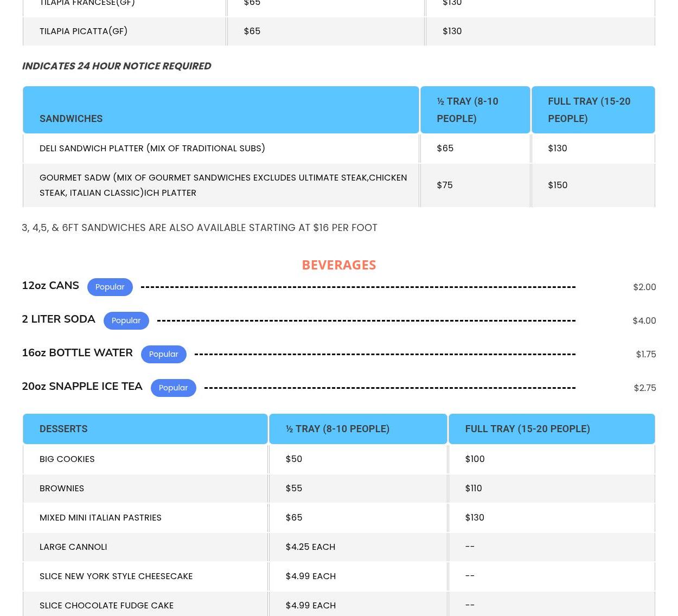
Task: Select the BIG COOKIES dessert row
Action: [67, 459]
